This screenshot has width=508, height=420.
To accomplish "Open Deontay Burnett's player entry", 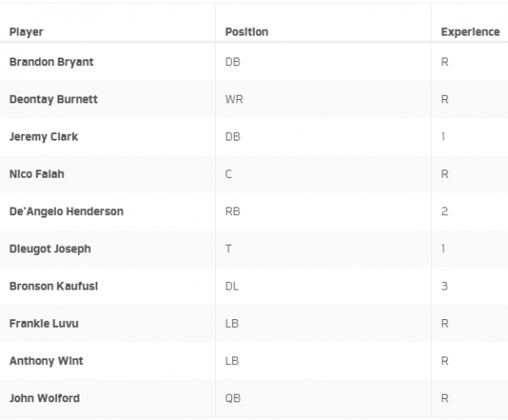I will pyautogui.click(x=53, y=99).
